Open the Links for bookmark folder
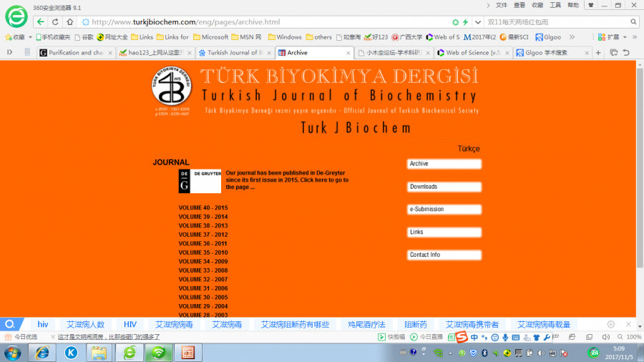Screen dimensions: 644x362 172,37
